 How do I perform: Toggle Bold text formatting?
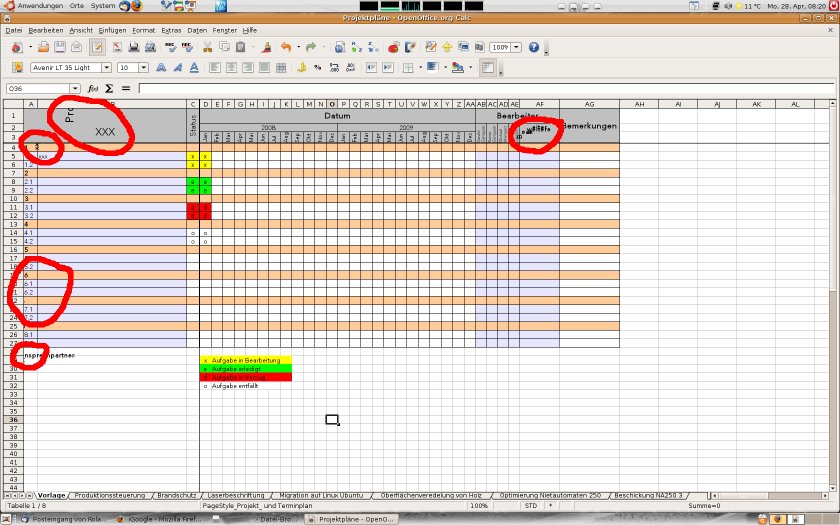[x=159, y=68]
